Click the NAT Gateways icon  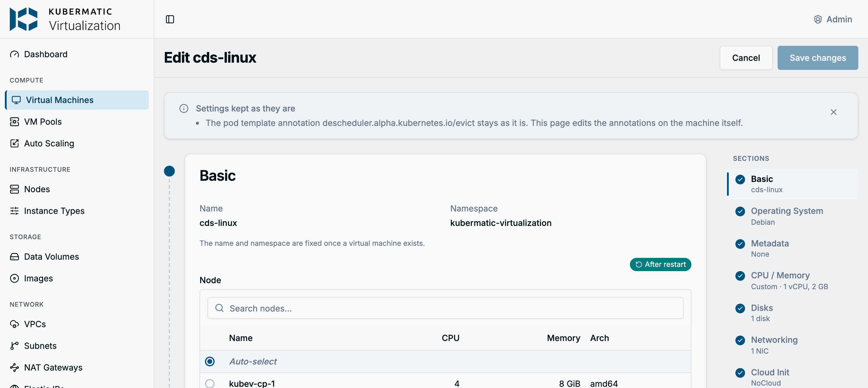tap(14, 368)
